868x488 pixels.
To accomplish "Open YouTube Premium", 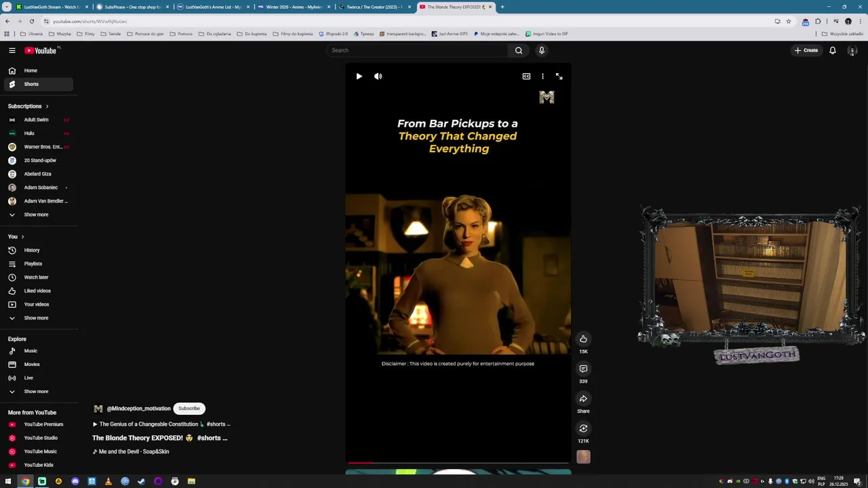I will [x=38, y=424].
